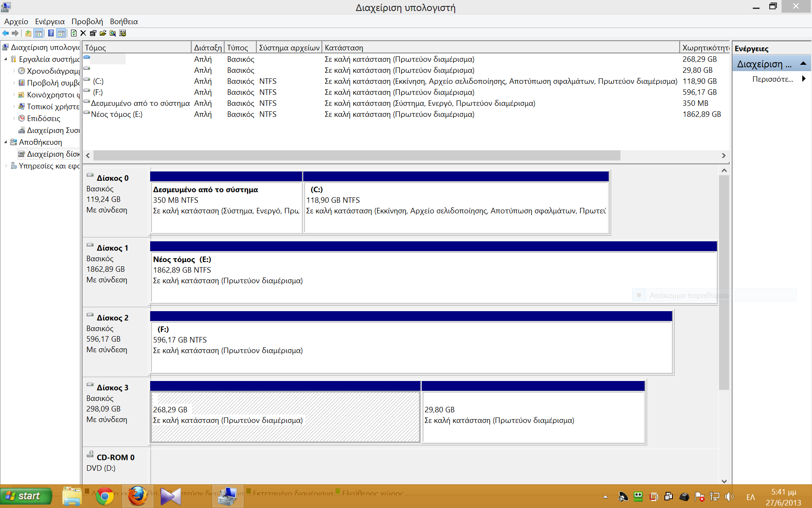Toggle the show/hide console tree button
The image size is (812, 508).
point(38,33)
